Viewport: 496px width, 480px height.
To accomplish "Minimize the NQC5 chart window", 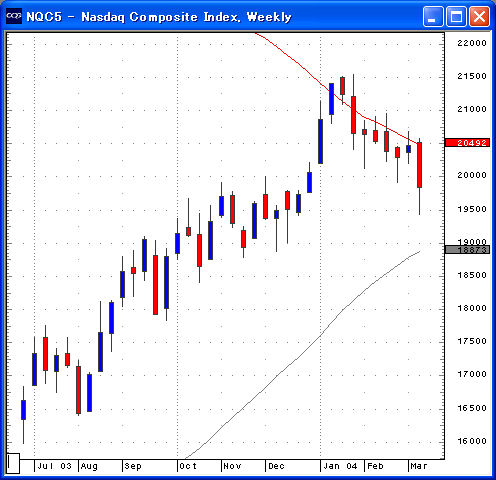I will [x=433, y=16].
